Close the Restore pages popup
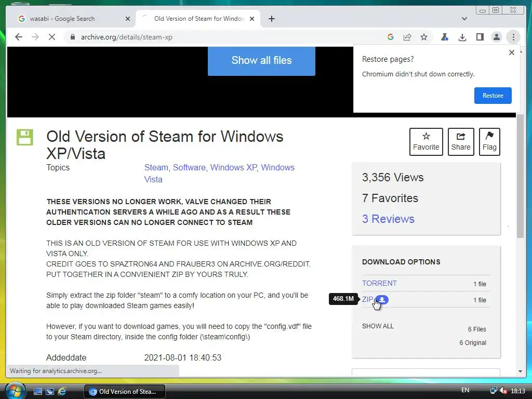 512,52
